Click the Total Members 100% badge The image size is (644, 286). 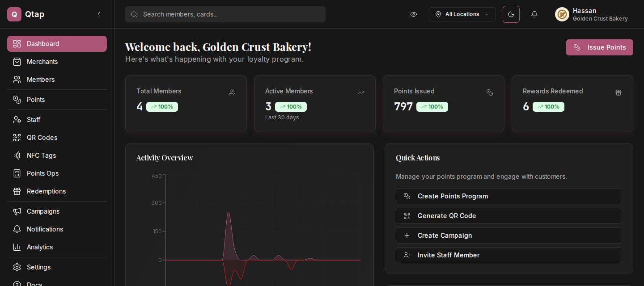[162, 107]
